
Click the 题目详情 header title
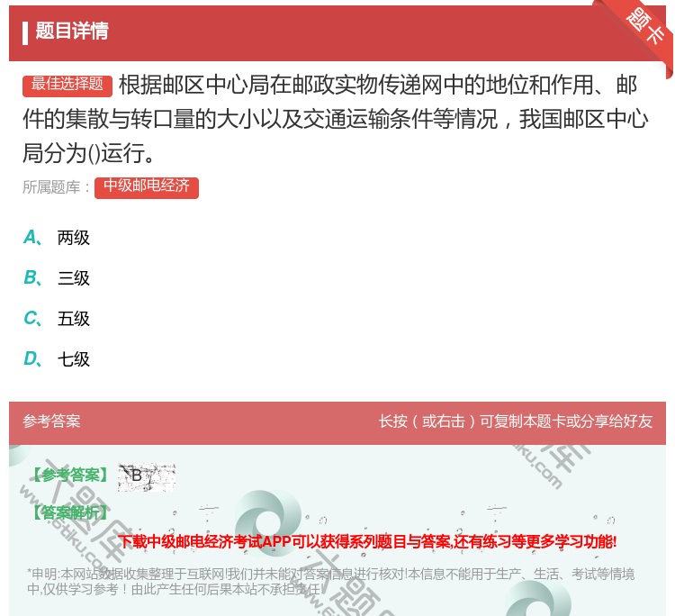click(71, 31)
